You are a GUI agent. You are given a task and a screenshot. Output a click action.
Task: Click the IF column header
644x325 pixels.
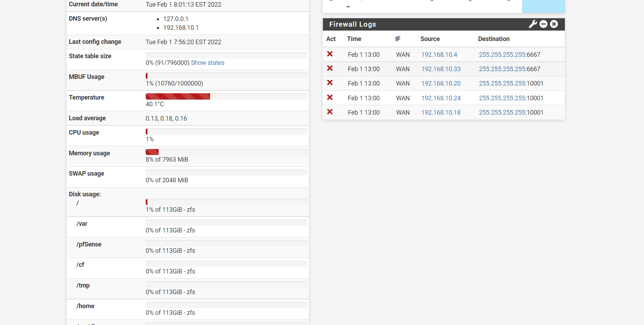(x=398, y=39)
